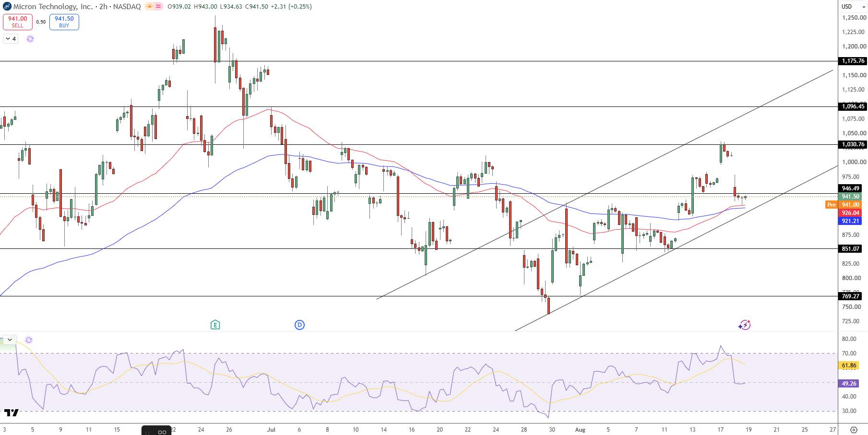Click the 27 date on time axis

point(833,430)
